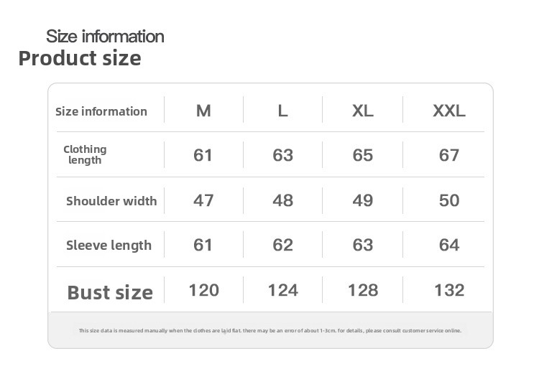Click sleeve length value 62 for L
The width and height of the screenshot is (539, 392).
(x=282, y=246)
